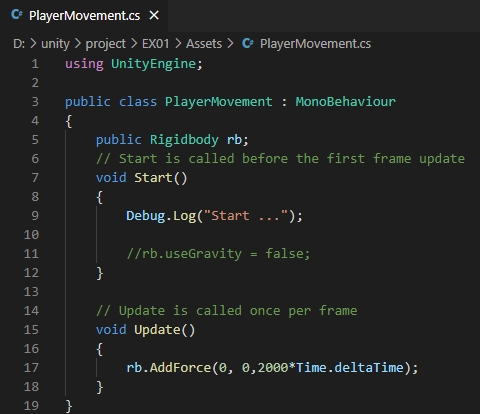Image resolution: width=480 pixels, height=414 pixels.
Task: Place cursor on Debug.Log statement
Action: click(x=214, y=216)
